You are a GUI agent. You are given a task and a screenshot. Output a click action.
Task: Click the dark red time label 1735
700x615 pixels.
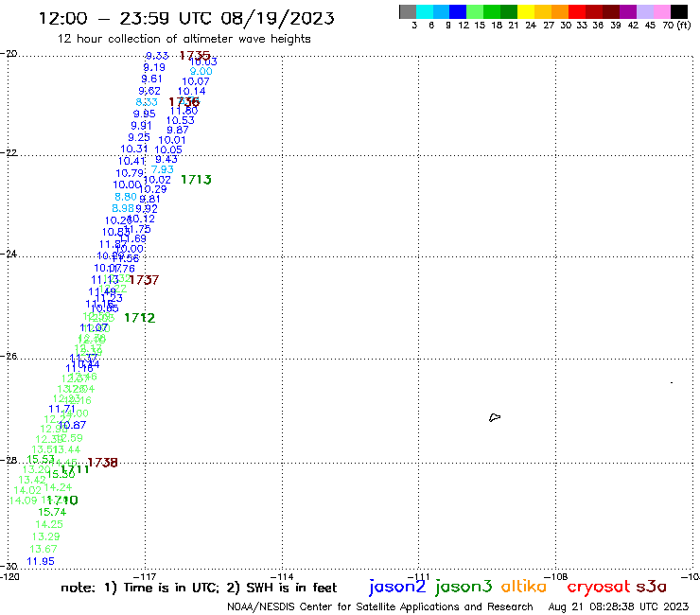pyautogui.click(x=195, y=56)
